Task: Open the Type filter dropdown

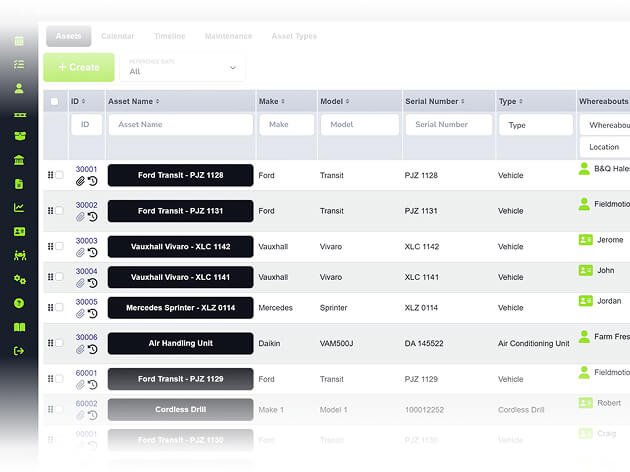Action: pyautogui.click(x=536, y=125)
